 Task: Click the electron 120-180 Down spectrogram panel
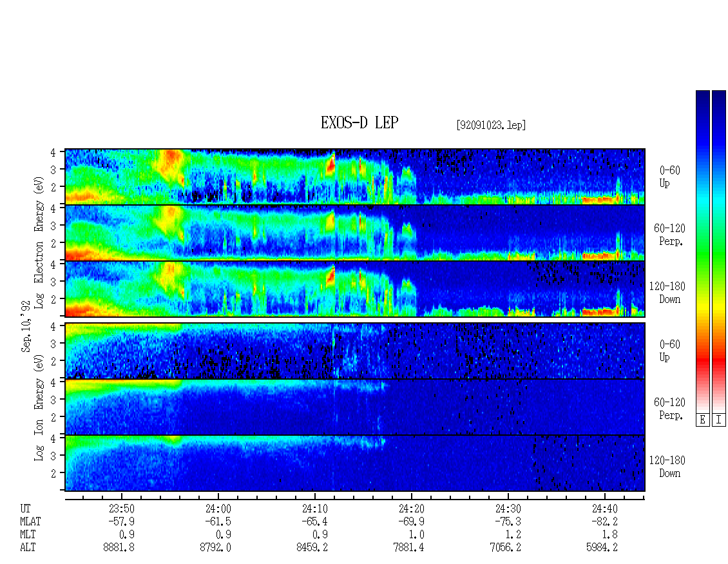coord(355,289)
